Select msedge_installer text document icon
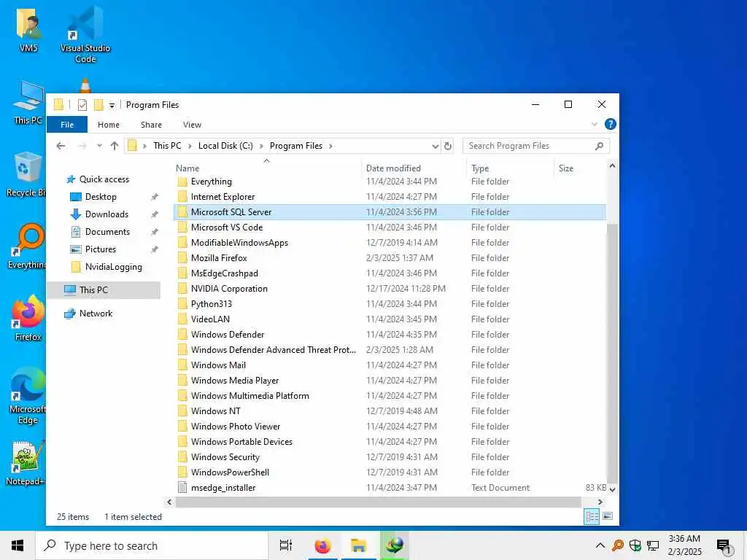 coord(182,488)
